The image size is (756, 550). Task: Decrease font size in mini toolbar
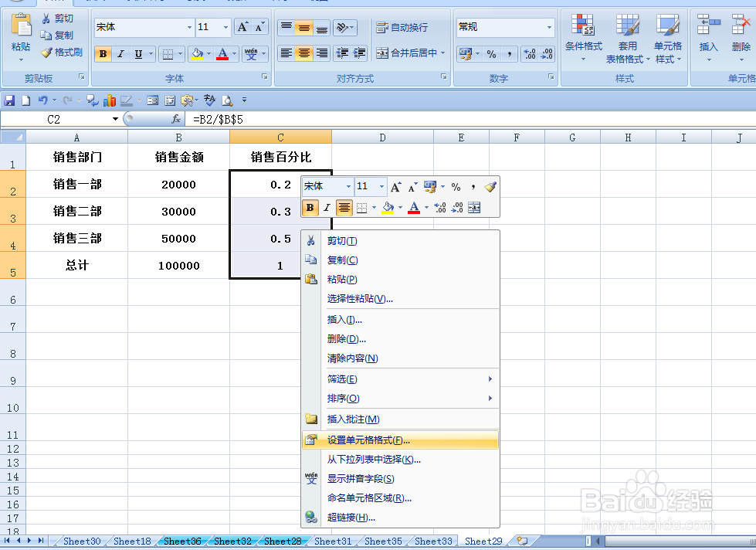(412, 186)
